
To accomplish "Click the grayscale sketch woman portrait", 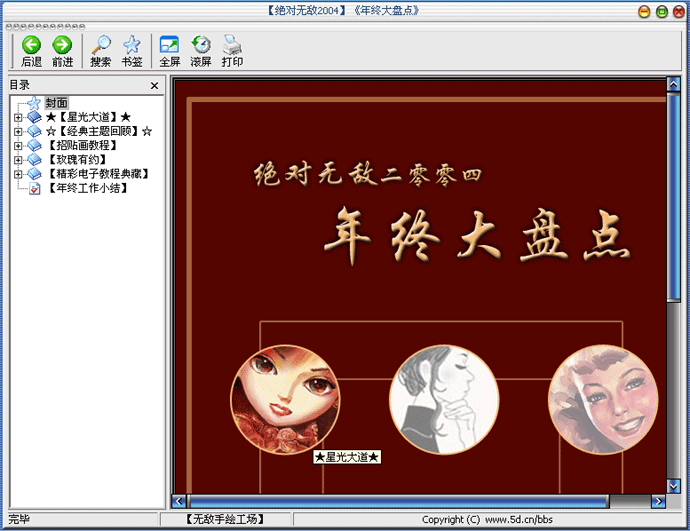I will coord(444,399).
